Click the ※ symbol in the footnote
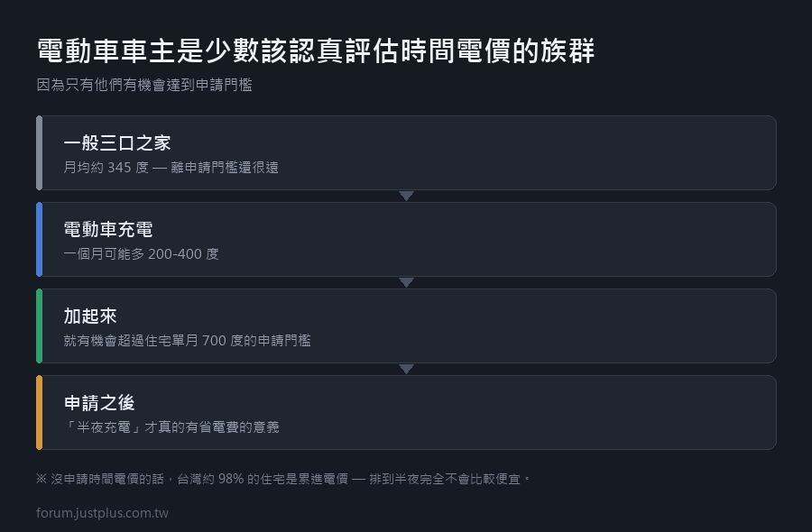Image resolution: width=812 pixels, height=532 pixels. pos(42,479)
